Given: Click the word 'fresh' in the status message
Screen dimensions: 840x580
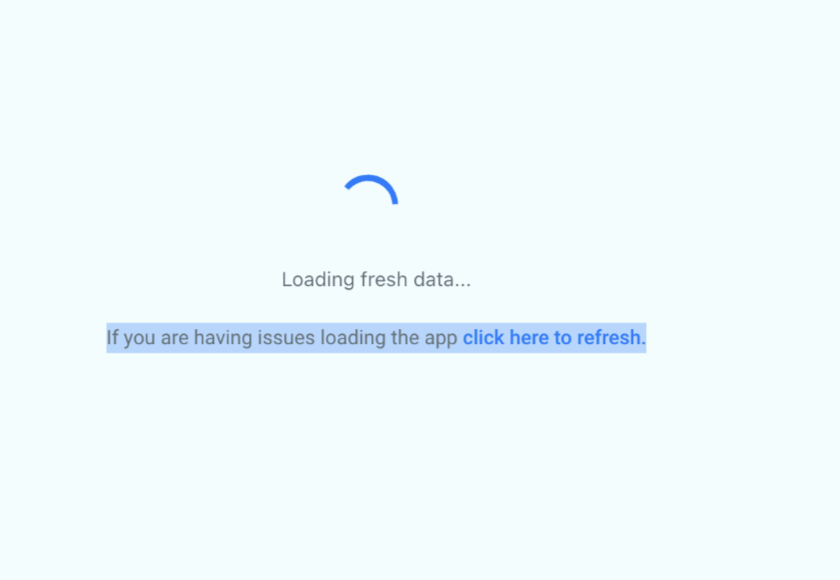Looking at the screenshot, I should pos(384,280).
